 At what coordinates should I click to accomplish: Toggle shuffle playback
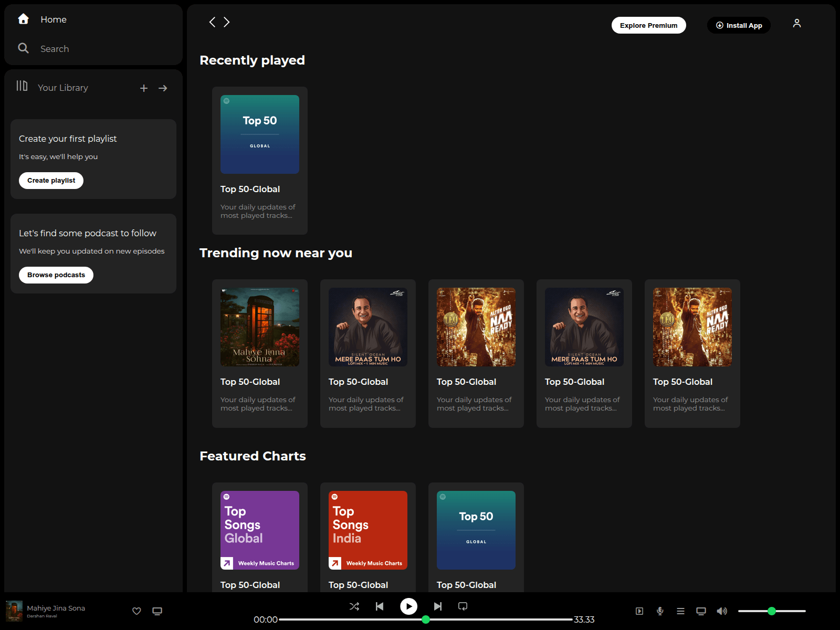354,606
